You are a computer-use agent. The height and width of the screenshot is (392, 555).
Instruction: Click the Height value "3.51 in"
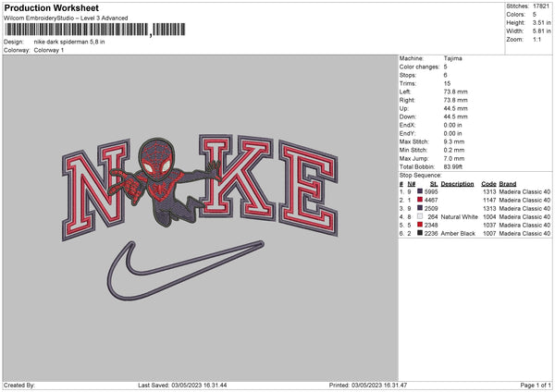tap(541, 22)
